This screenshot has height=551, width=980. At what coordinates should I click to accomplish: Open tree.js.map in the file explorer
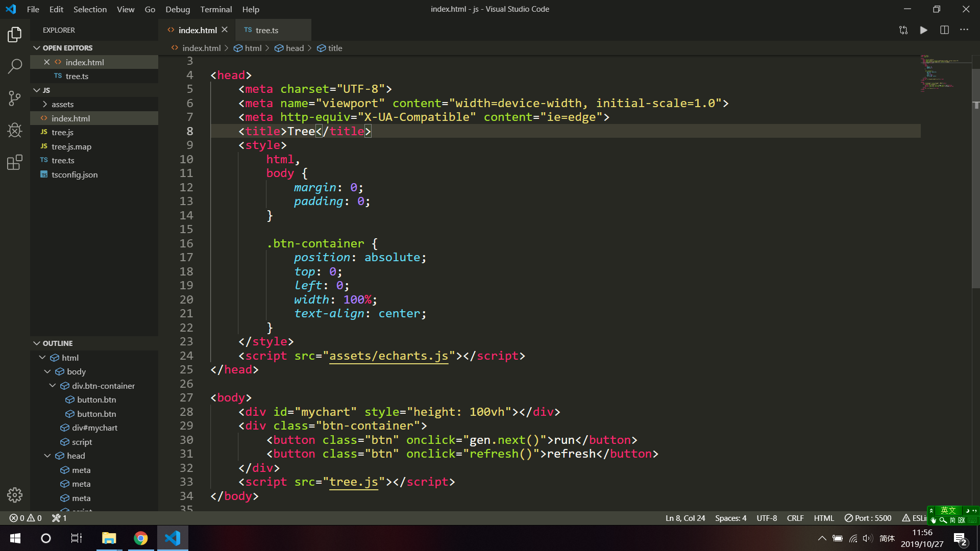click(x=94, y=146)
